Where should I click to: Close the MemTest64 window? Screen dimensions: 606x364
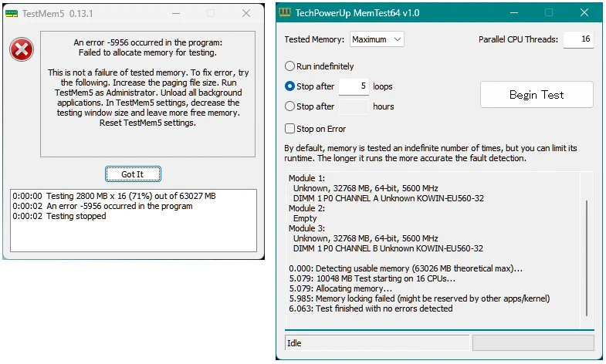coord(584,13)
